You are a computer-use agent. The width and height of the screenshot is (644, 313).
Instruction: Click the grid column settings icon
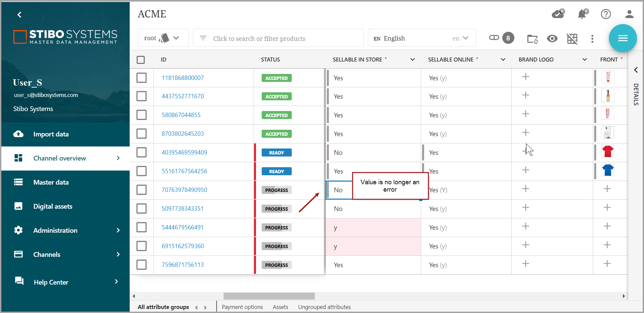click(572, 39)
